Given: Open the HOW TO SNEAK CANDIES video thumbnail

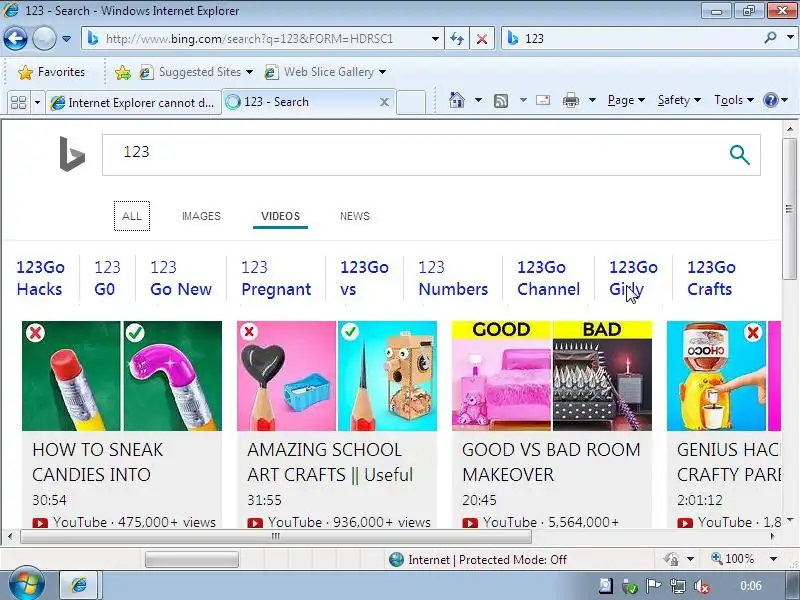Looking at the screenshot, I should point(122,376).
